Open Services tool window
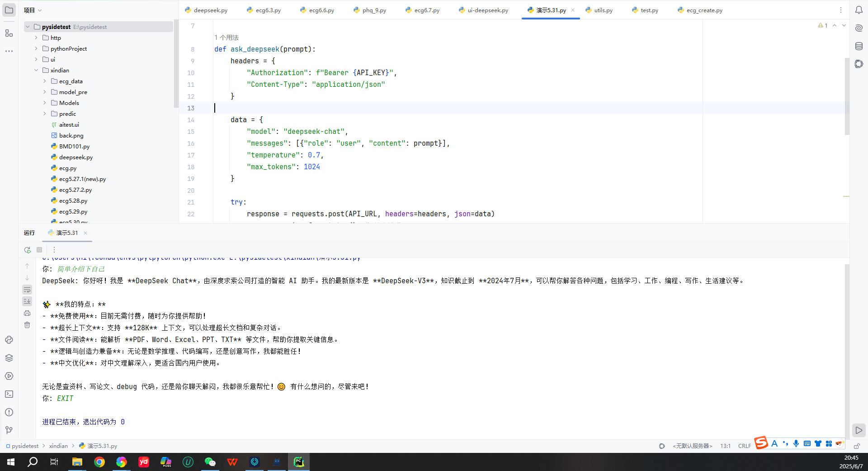The height and width of the screenshot is (471, 868). pos(9,376)
